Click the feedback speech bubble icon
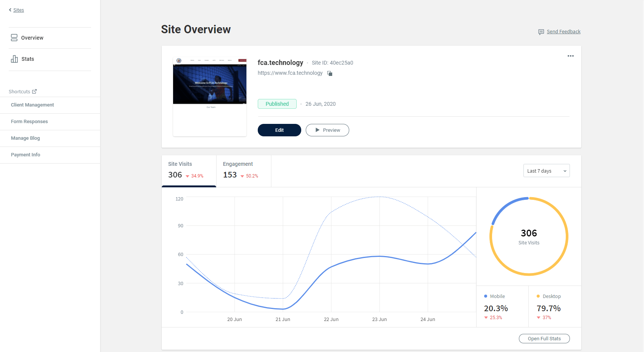644x352 pixels. click(541, 32)
